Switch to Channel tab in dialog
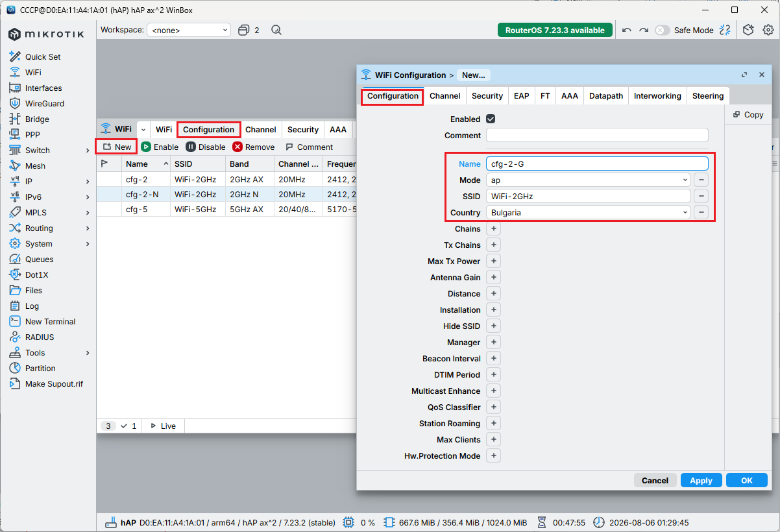The height and width of the screenshot is (532, 780). 445,95
